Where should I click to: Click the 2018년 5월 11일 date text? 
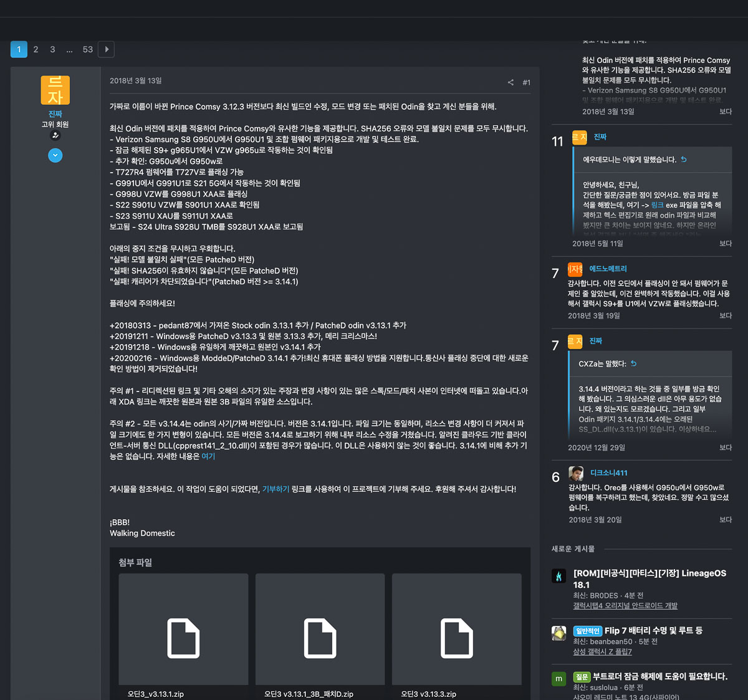coord(598,244)
